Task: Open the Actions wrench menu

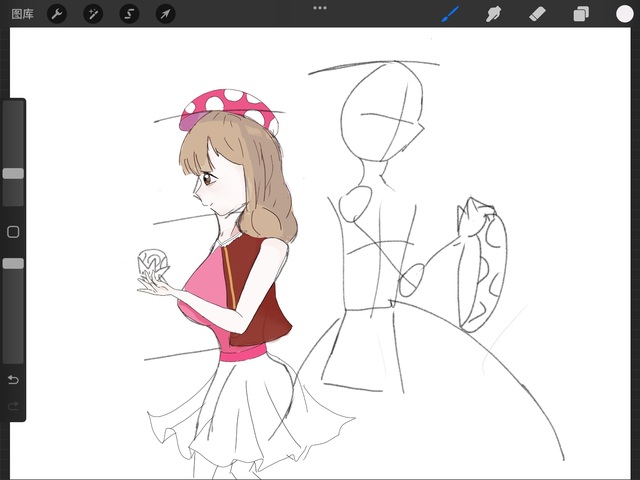Action: click(57, 14)
